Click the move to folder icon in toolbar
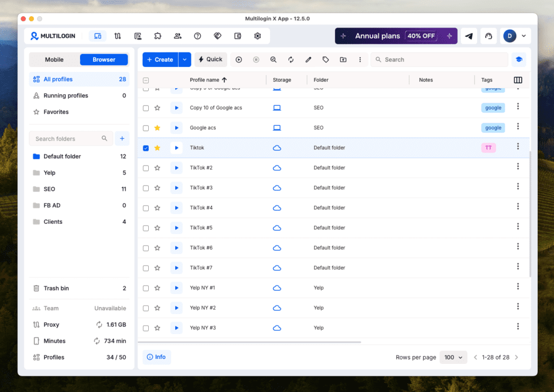 point(343,59)
